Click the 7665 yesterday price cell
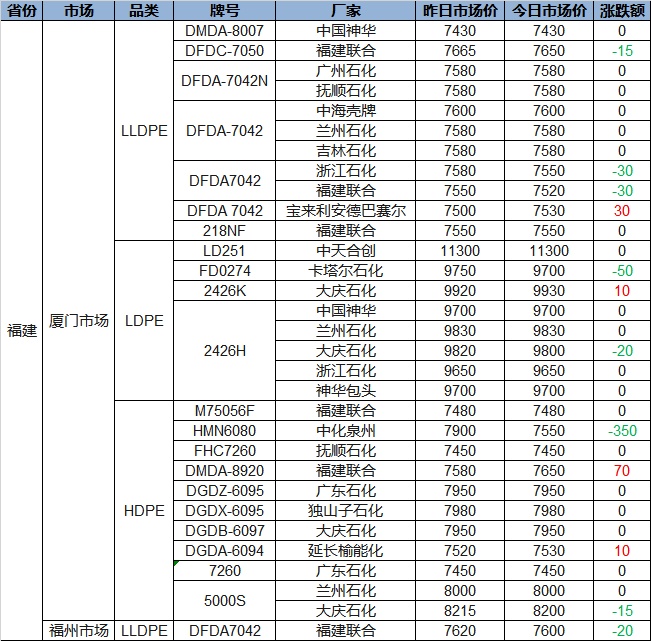The width and height of the screenshot is (651, 641). tap(460, 51)
